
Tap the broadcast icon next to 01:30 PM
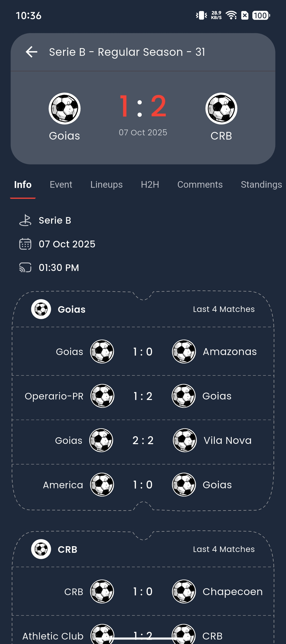click(25, 268)
